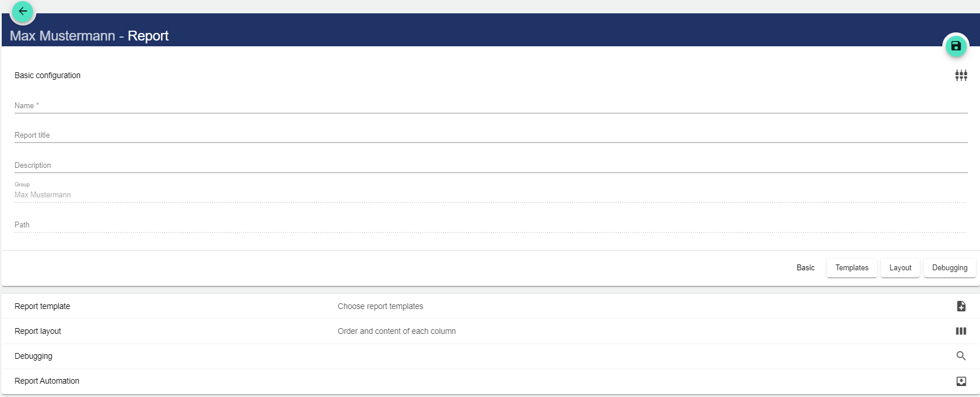Click the back arrow button
Image resolution: width=980 pixels, height=397 pixels.
click(x=23, y=11)
